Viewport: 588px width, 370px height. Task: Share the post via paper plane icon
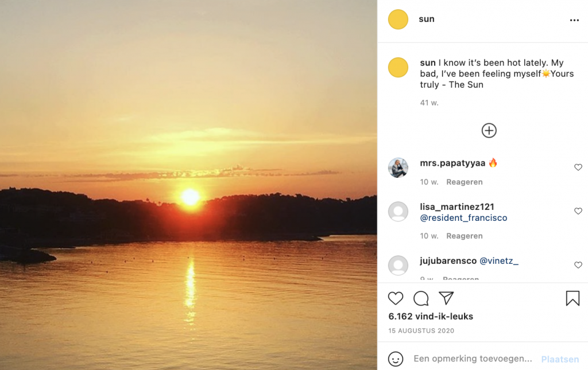click(446, 298)
